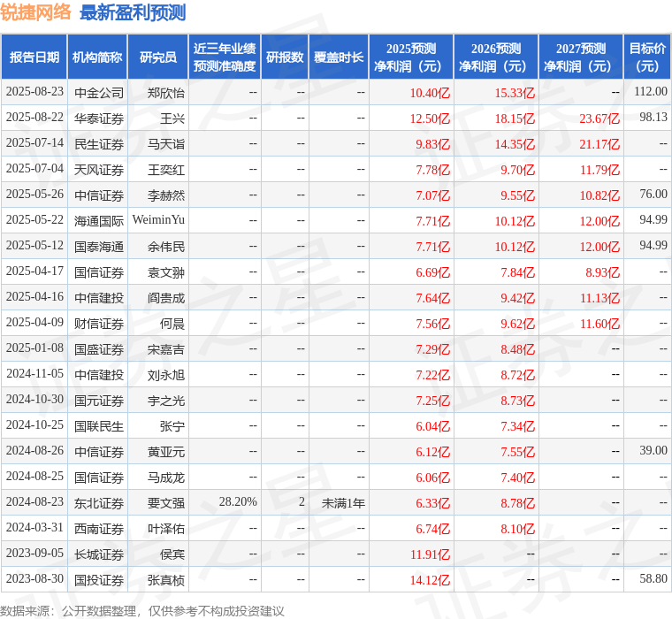Click the date 2024-11-05

pyautogui.click(x=34, y=374)
